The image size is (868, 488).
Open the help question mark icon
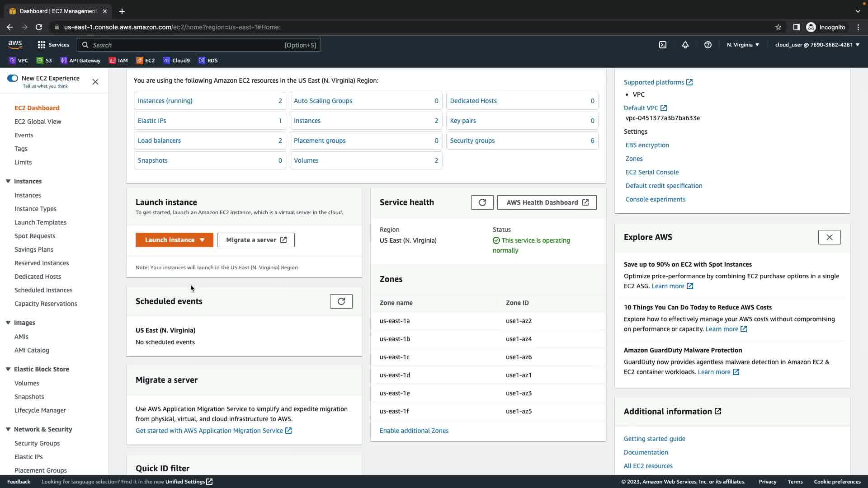(708, 45)
